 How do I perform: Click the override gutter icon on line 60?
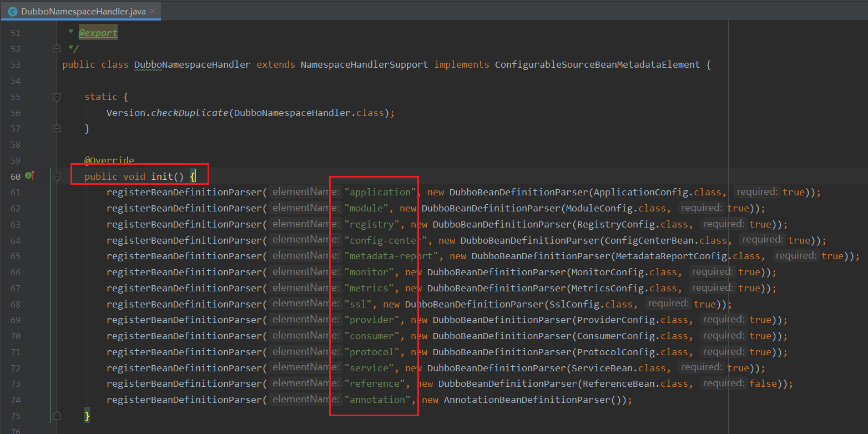(x=30, y=176)
